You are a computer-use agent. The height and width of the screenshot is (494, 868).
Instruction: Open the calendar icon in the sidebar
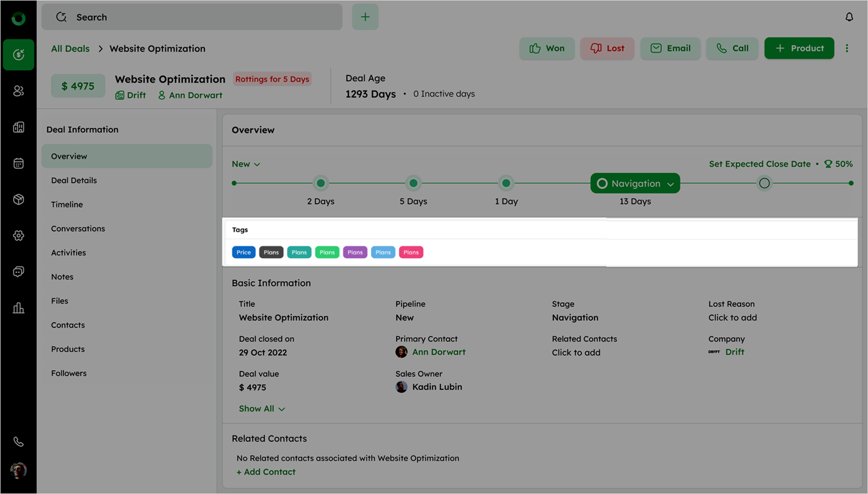[x=18, y=163]
